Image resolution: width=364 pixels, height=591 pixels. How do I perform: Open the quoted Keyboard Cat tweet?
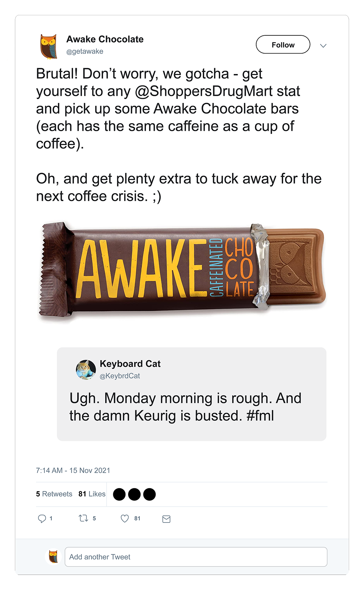[191, 394]
